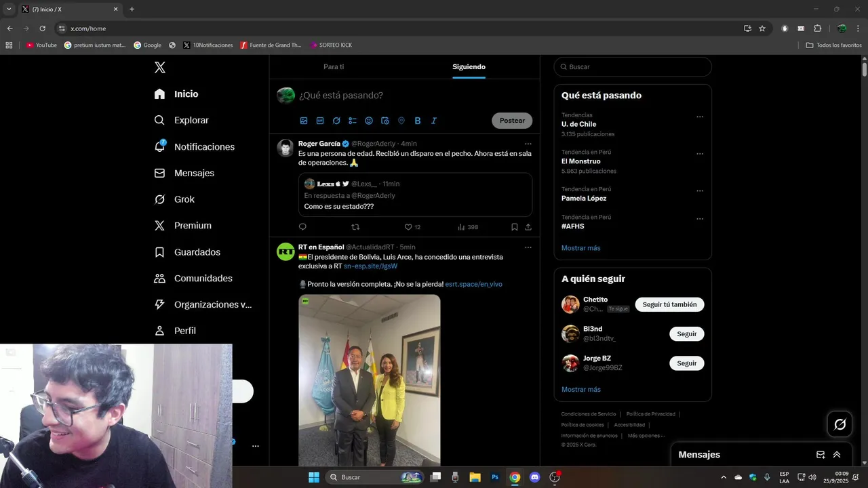Click Seguir tú también for Chetito
The height and width of the screenshot is (488, 868).
(x=669, y=305)
